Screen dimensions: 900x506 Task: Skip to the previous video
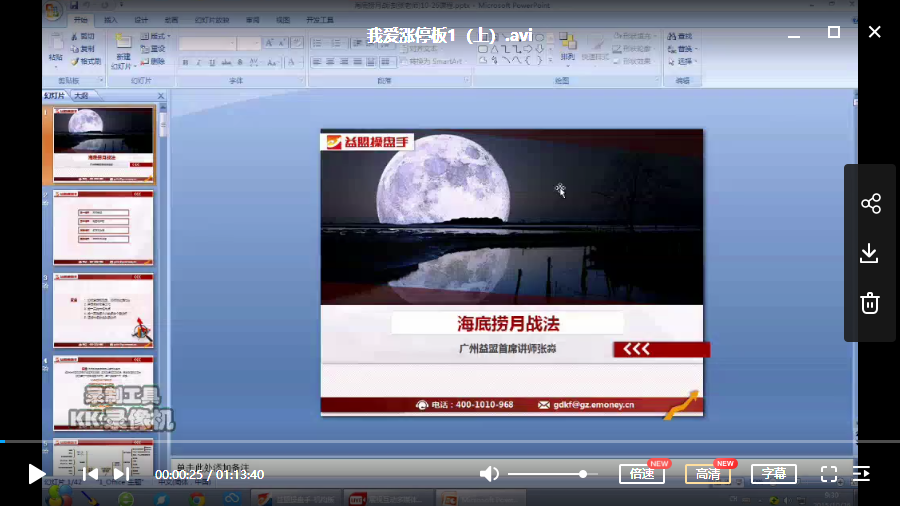[x=90, y=474]
